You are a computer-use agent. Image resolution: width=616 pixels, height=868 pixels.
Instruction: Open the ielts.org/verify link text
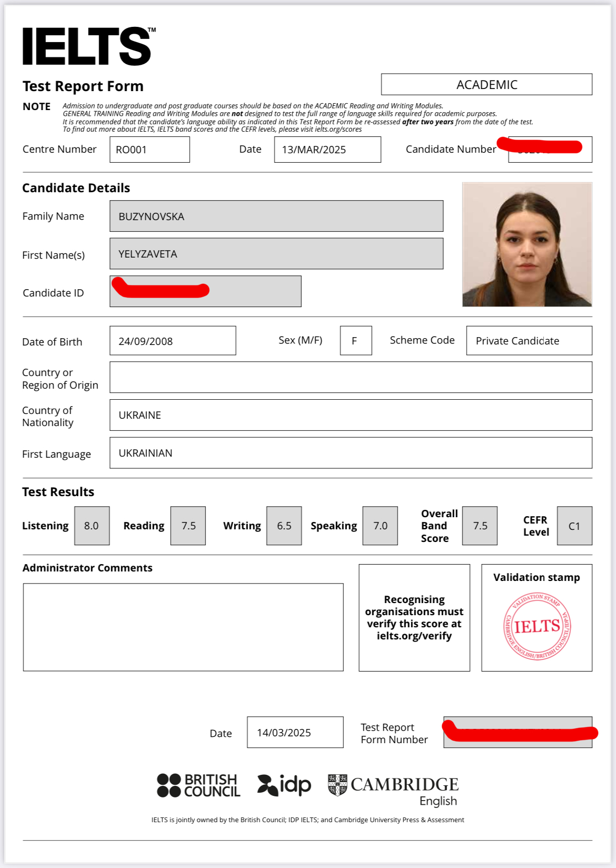414,636
